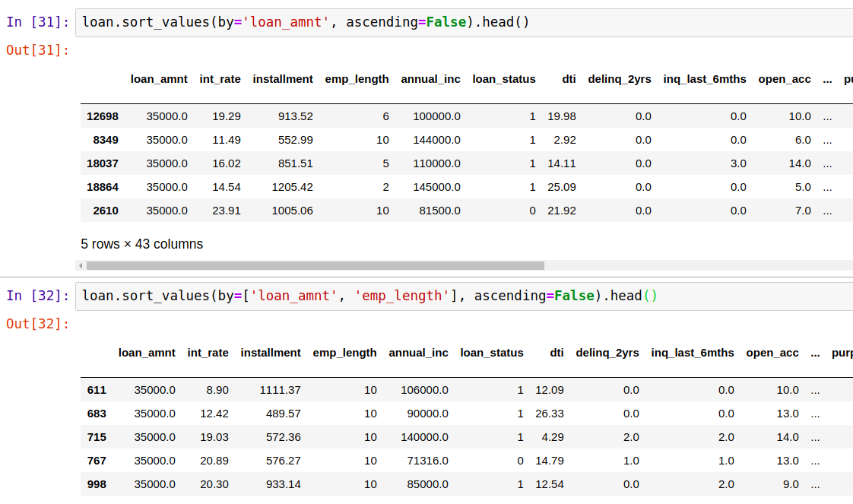
Task: Click the Out[32] output prompt label
Action: click(37, 324)
